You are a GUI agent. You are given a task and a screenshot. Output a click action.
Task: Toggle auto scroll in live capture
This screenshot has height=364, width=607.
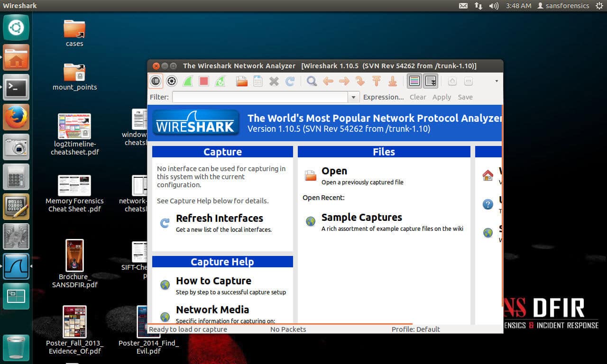coord(431,81)
